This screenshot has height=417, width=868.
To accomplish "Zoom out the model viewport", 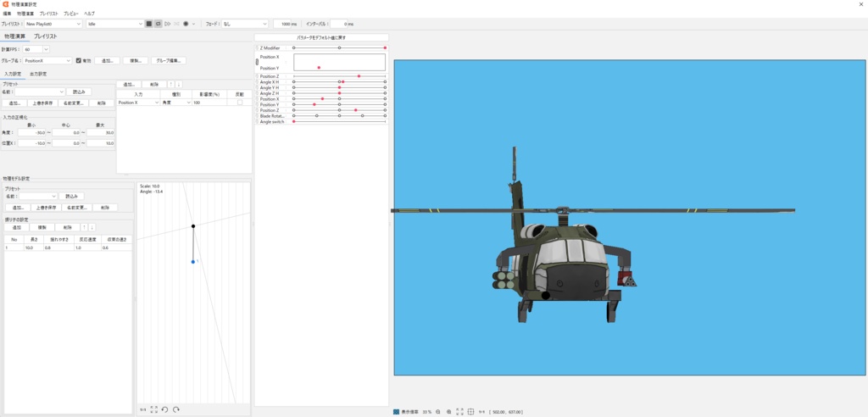I will 437,412.
